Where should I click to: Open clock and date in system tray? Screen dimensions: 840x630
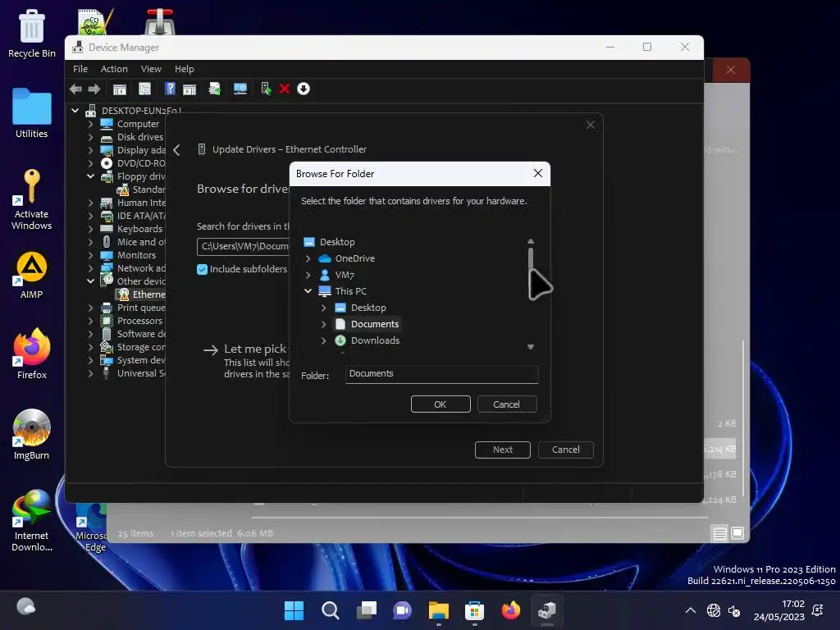[x=779, y=610]
